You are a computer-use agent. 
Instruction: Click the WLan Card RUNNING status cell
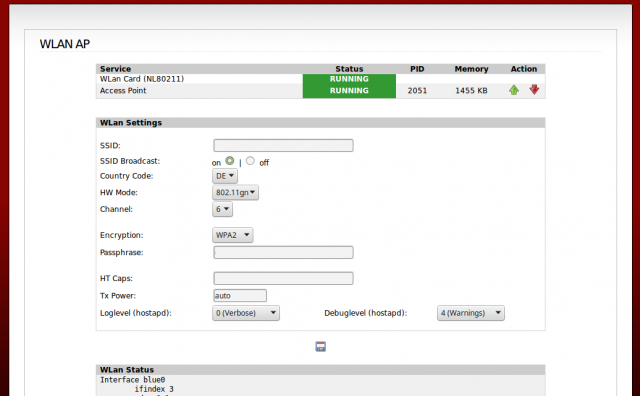[x=349, y=79]
